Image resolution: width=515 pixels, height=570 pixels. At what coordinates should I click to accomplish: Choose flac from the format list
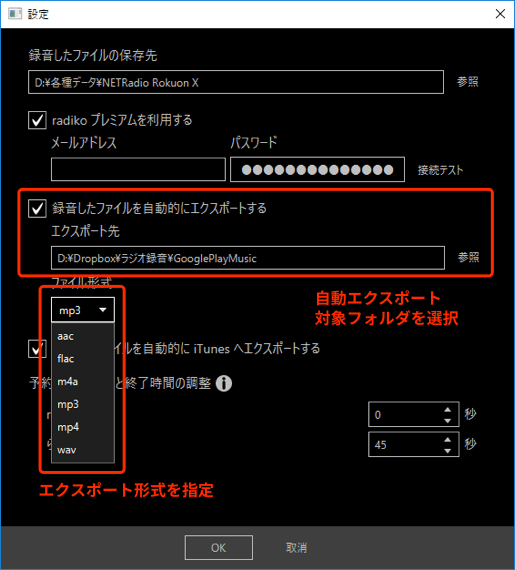(83, 359)
